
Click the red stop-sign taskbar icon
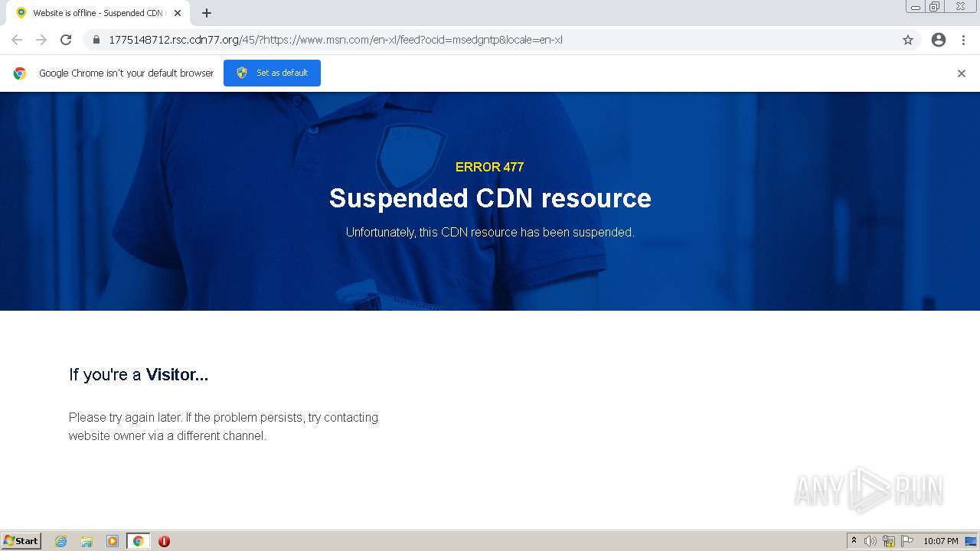[x=164, y=541]
